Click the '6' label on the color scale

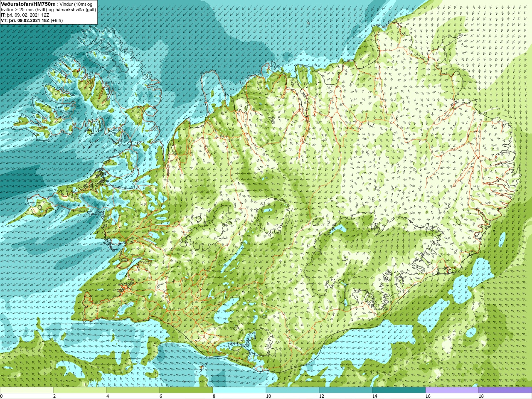click(x=161, y=396)
